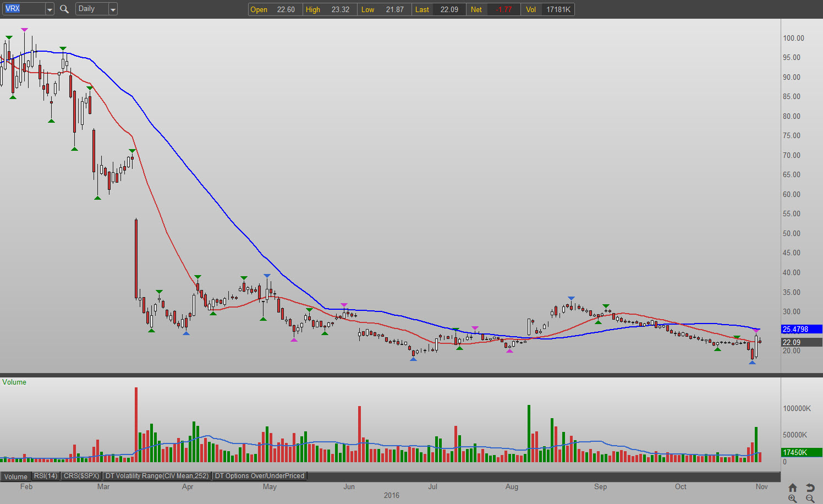
Task: Zoom in with the plus magnifier
Action: (x=793, y=498)
